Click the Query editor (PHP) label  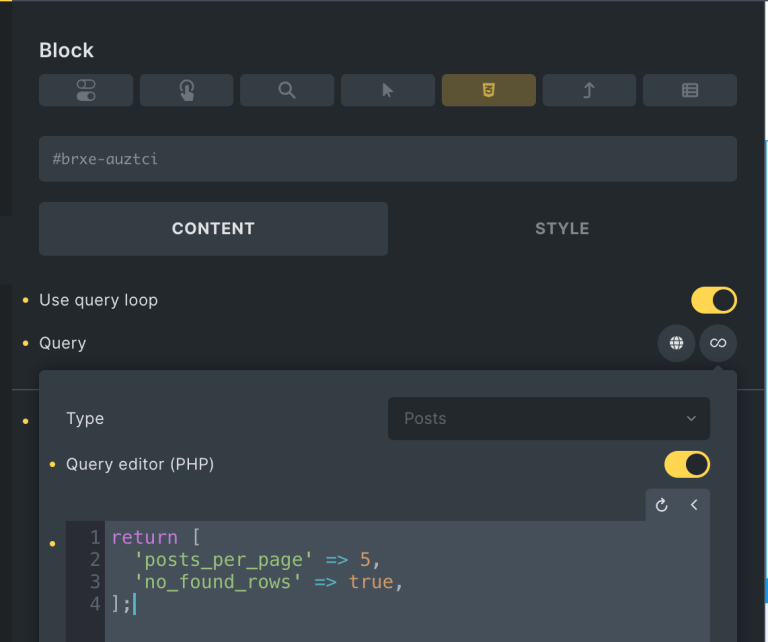coord(140,464)
